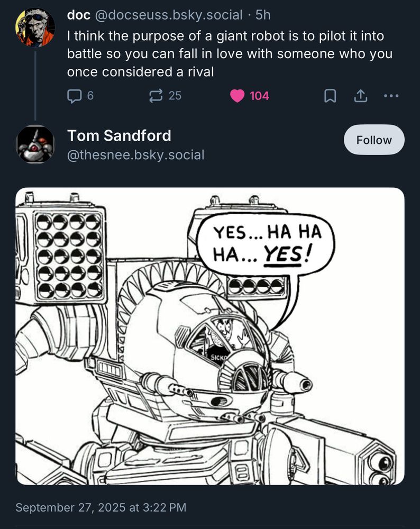Image resolution: width=420 pixels, height=529 pixels.
Task: Toggle the bookmark icon on doc's post
Action: click(x=330, y=96)
